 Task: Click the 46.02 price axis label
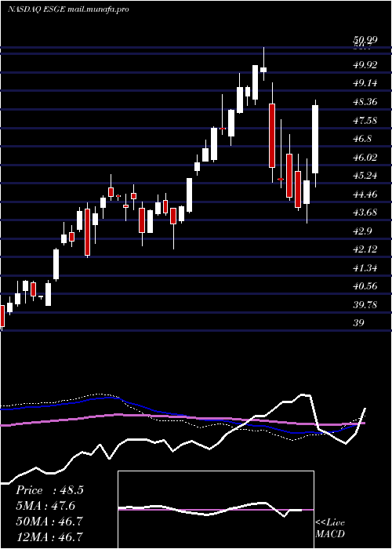coord(365,157)
